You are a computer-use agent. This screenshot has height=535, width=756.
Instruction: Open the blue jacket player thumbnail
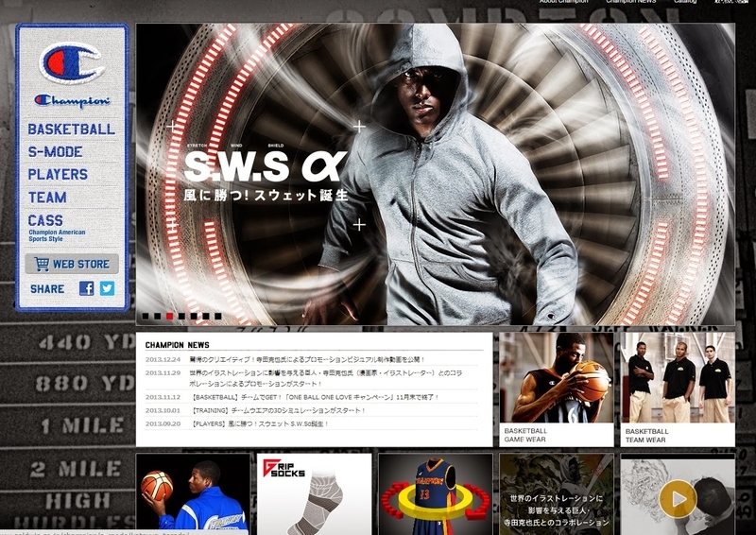pos(193,493)
